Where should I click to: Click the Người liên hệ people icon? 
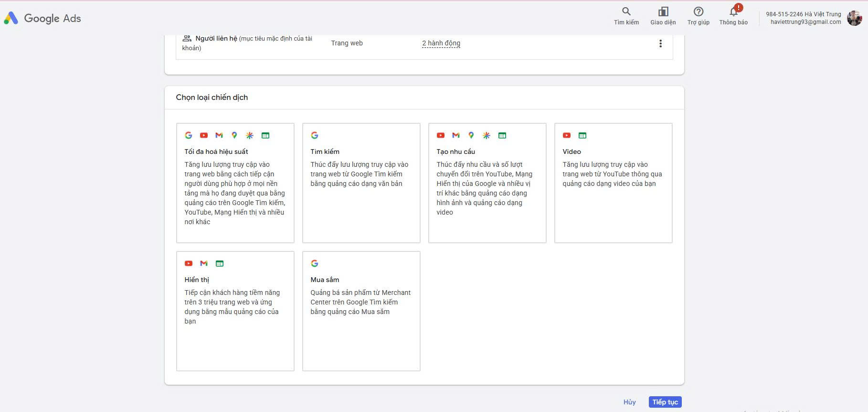coord(187,38)
